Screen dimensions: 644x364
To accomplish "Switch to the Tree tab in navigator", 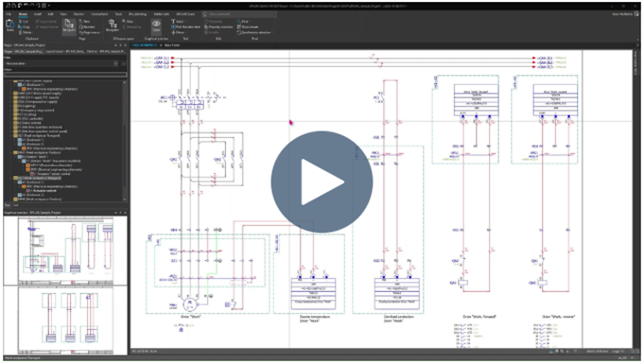I will [x=8, y=205].
